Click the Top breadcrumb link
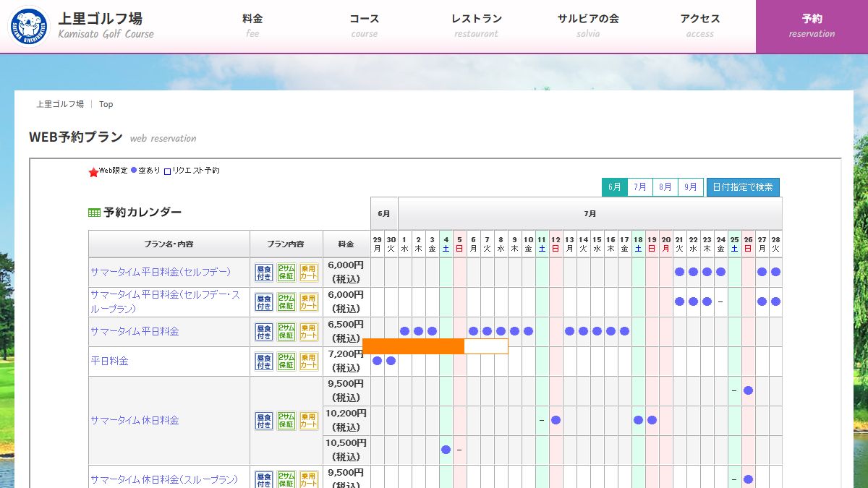 pos(106,104)
